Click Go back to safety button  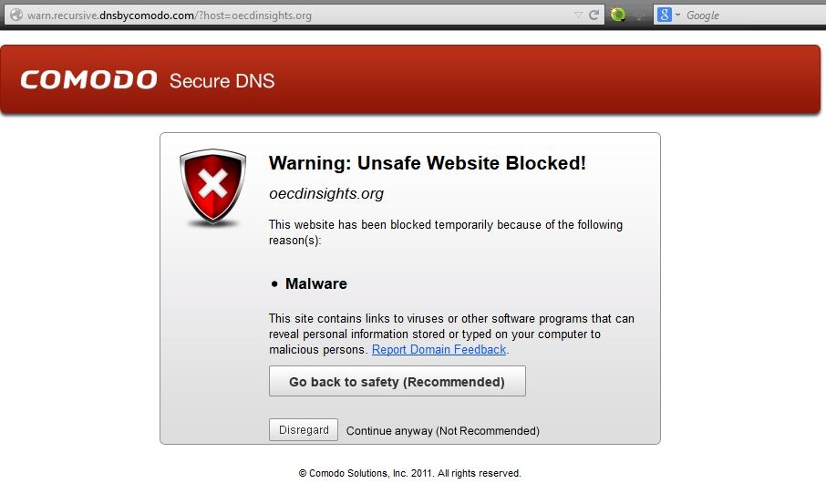tap(397, 382)
